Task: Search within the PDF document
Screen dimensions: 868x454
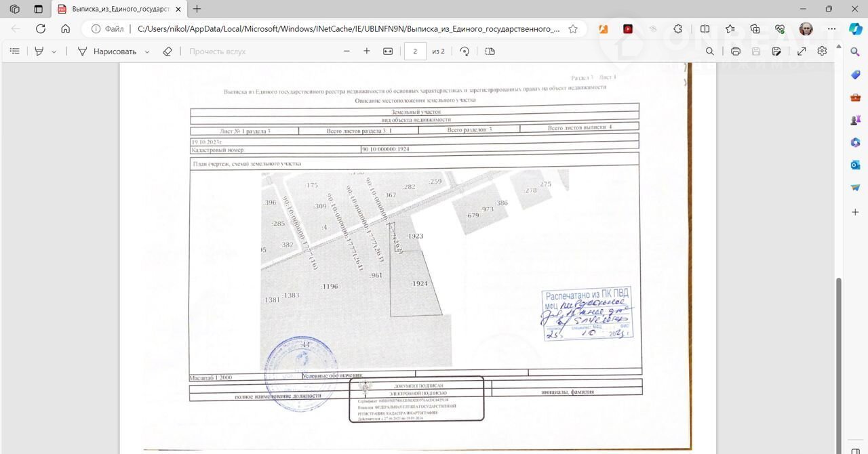Action: pos(710,51)
